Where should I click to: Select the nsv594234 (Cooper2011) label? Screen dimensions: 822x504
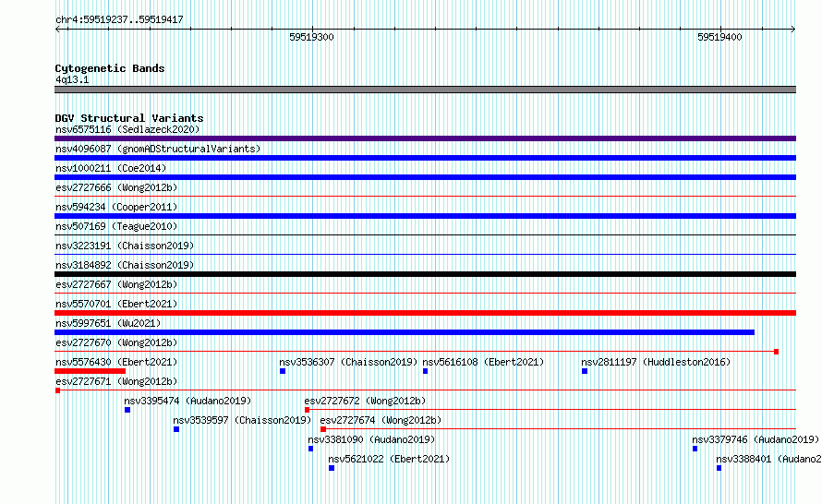(116, 207)
